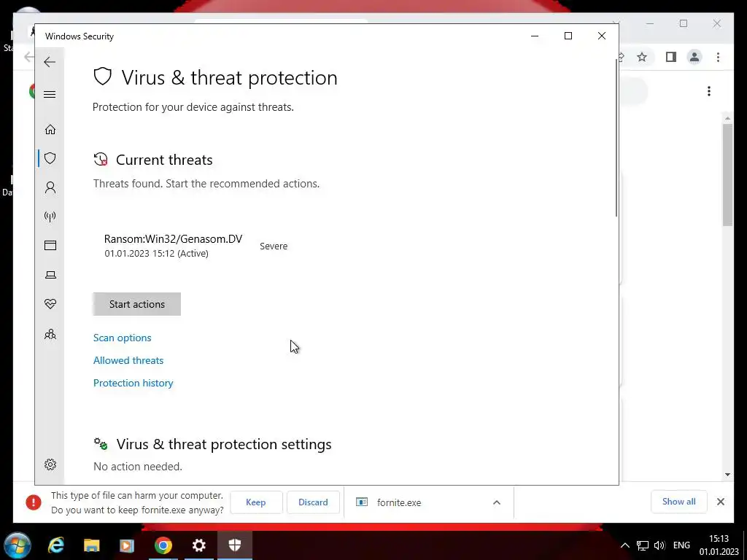
Task: Open Firewall & network protection icon
Action: (x=50, y=217)
